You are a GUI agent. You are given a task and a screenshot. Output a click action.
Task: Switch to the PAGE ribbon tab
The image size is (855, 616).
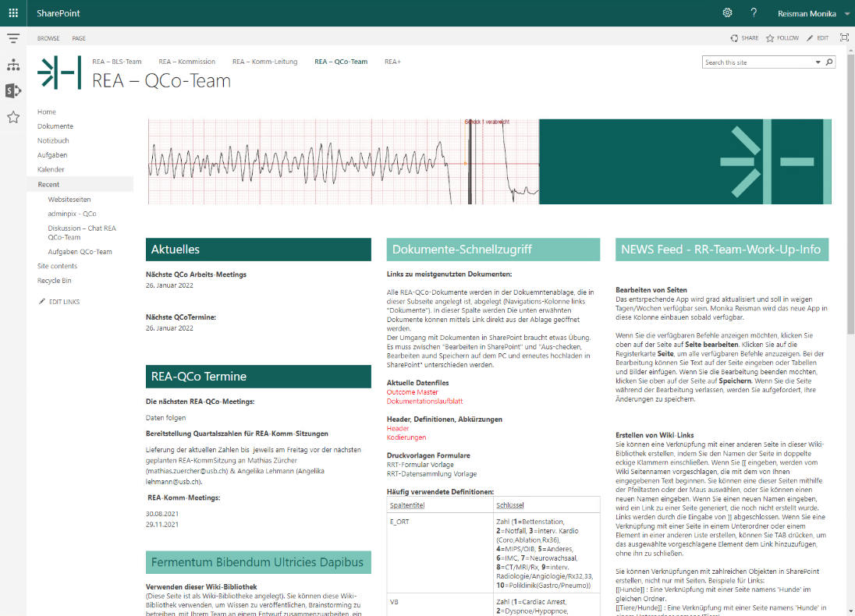pyautogui.click(x=79, y=38)
